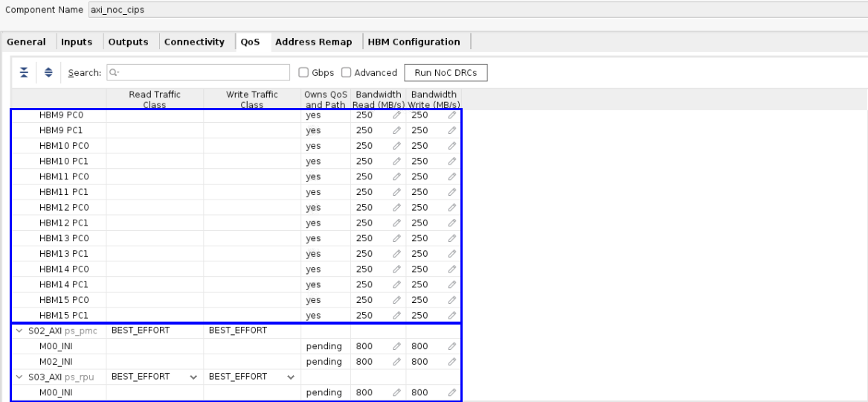
Task: Edit S03_AXI M00_INI write bandwidth pencil icon
Action: [x=451, y=392]
